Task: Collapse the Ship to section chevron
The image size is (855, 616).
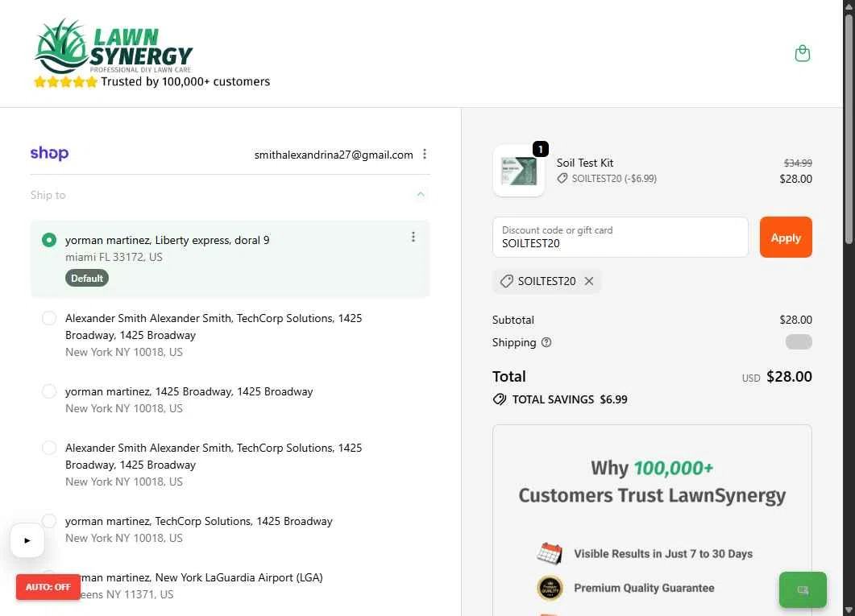Action: click(421, 194)
